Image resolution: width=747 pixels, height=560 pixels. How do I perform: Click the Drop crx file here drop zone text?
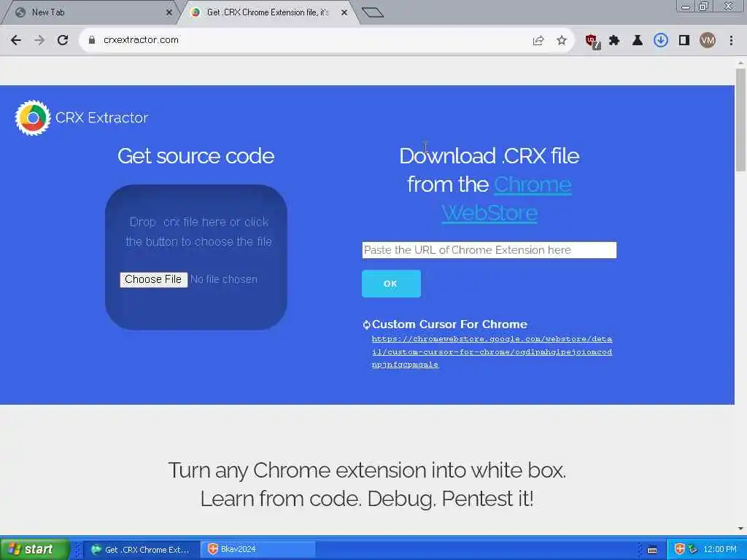198,232
